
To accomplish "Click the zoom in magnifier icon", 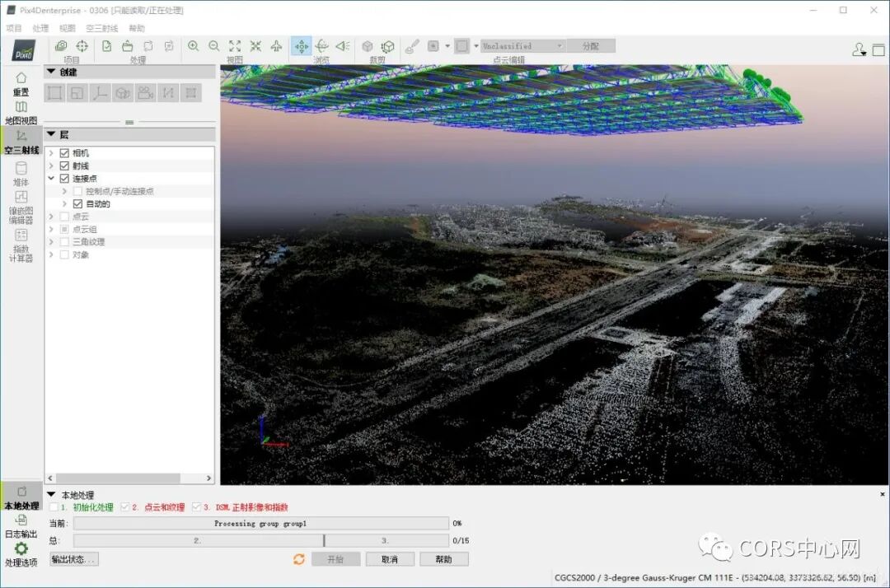I will point(193,46).
